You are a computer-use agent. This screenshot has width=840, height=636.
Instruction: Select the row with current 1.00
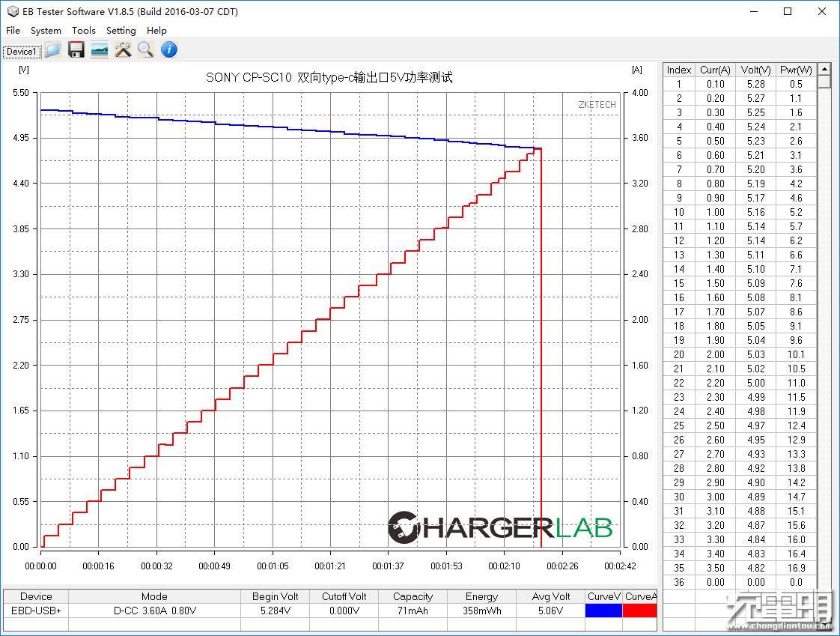click(740, 212)
